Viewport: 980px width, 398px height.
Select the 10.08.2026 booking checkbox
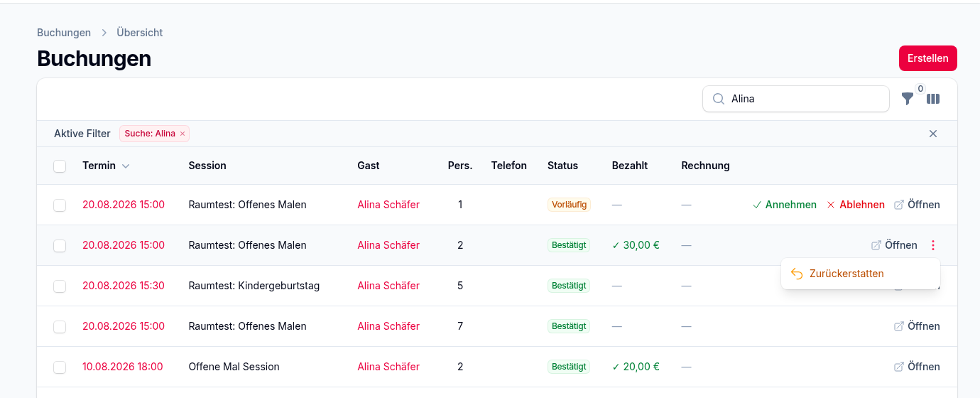click(x=60, y=367)
